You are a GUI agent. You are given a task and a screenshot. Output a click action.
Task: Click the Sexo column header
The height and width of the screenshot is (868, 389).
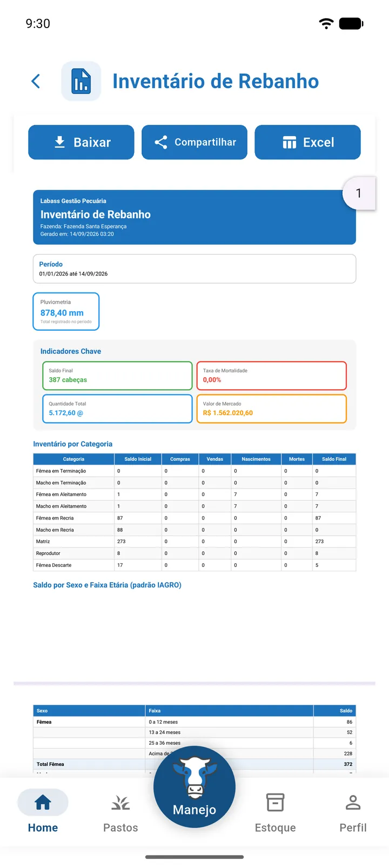tap(89, 711)
